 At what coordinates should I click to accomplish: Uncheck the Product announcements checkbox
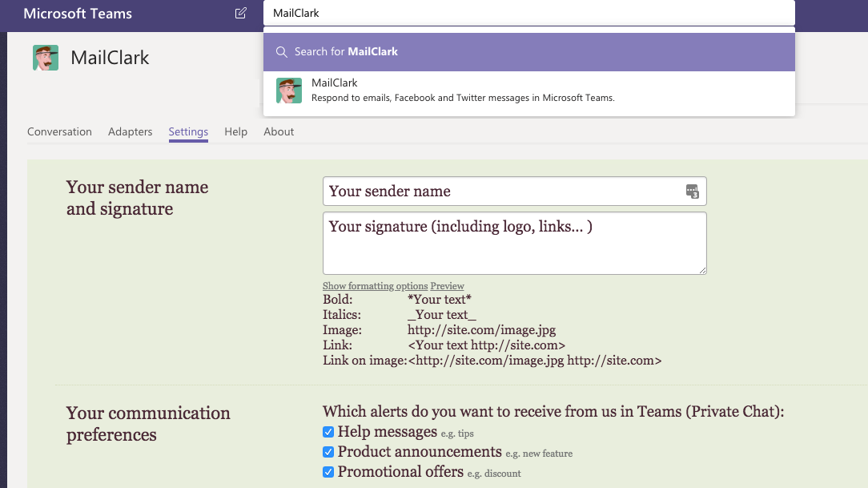[328, 452]
